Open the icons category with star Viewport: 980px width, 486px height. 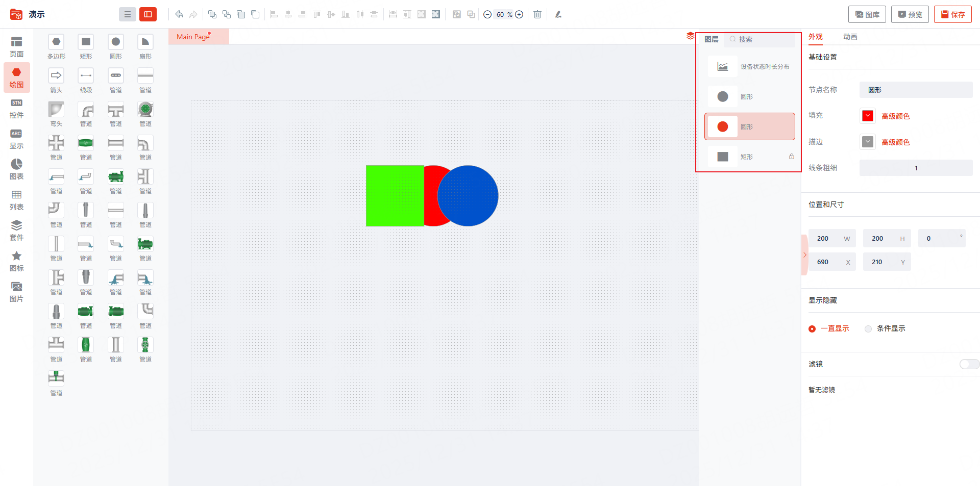pos(16,261)
